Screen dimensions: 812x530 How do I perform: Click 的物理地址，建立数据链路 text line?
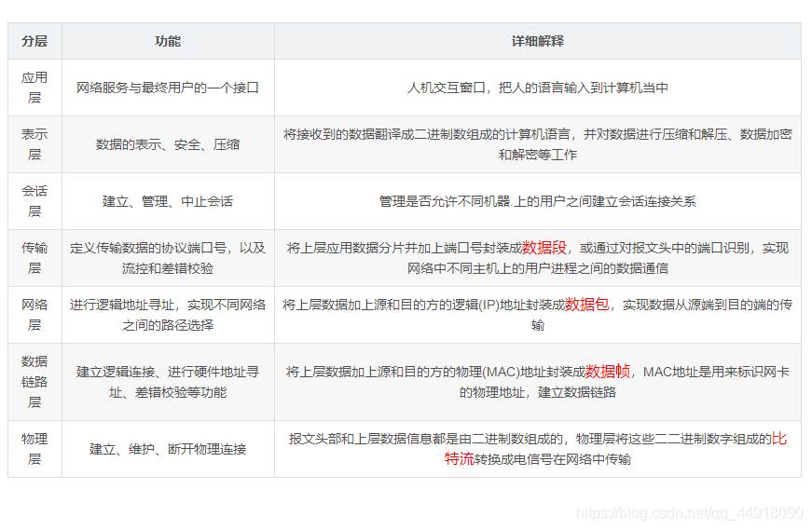coord(538,392)
